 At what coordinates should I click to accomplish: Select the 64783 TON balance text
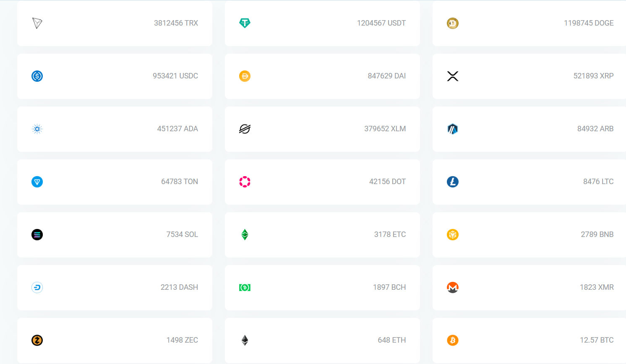point(179,182)
